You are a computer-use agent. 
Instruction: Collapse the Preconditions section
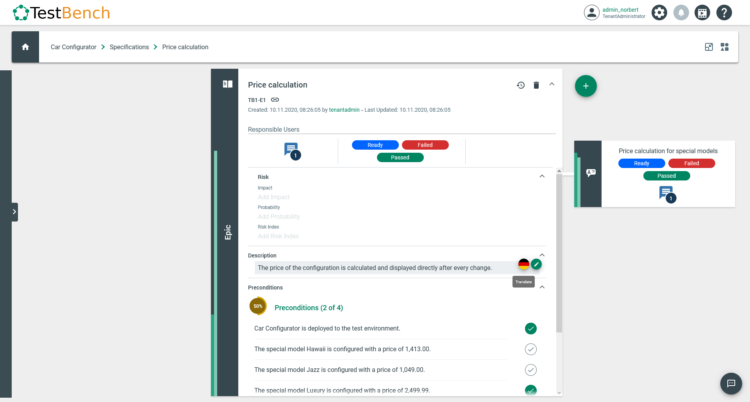click(x=542, y=287)
